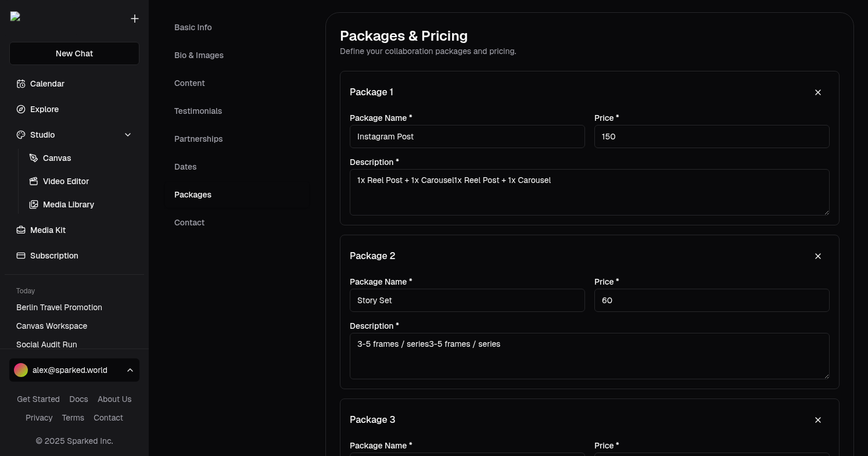Open the Media Kit page

click(x=48, y=230)
